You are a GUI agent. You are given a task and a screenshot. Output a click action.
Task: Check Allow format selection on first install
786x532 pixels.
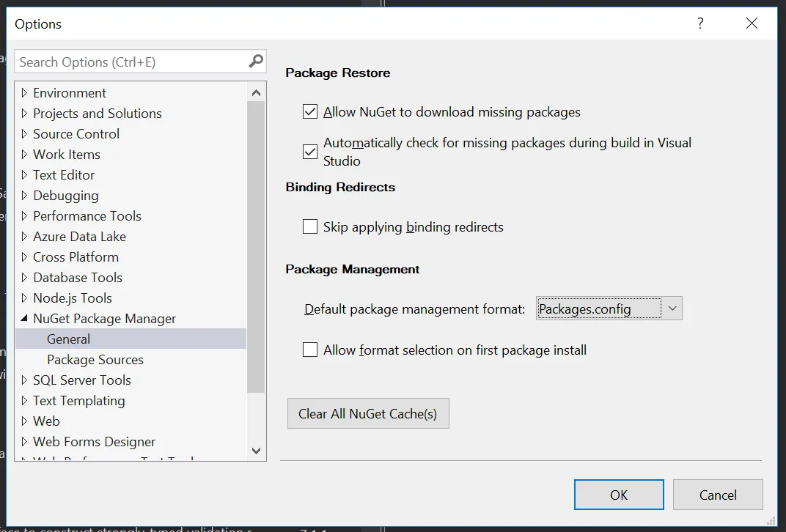310,350
